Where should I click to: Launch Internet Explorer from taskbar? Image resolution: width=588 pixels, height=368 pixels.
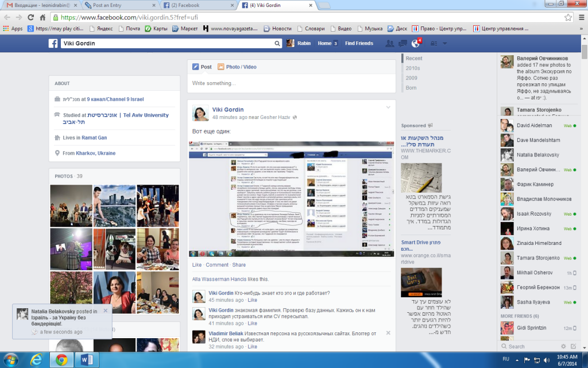click(x=36, y=360)
